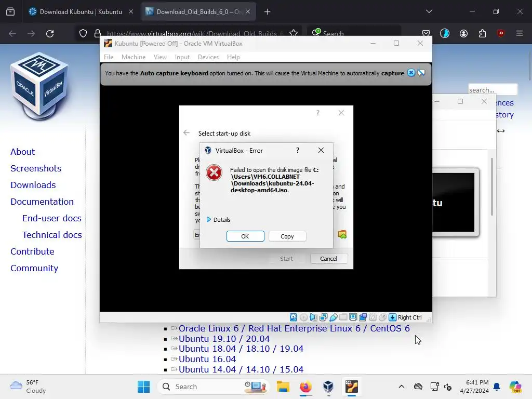Expand the Details disclosure triangle

(x=209, y=220)
